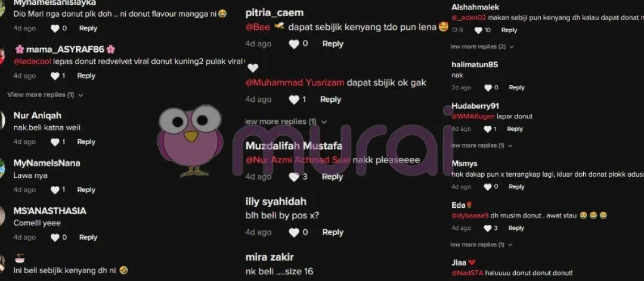Toggle like on mama_ASYRAF86's comment
Viewport: 644px width, 281px height.
pyautogui.click(x=55, y=76)
